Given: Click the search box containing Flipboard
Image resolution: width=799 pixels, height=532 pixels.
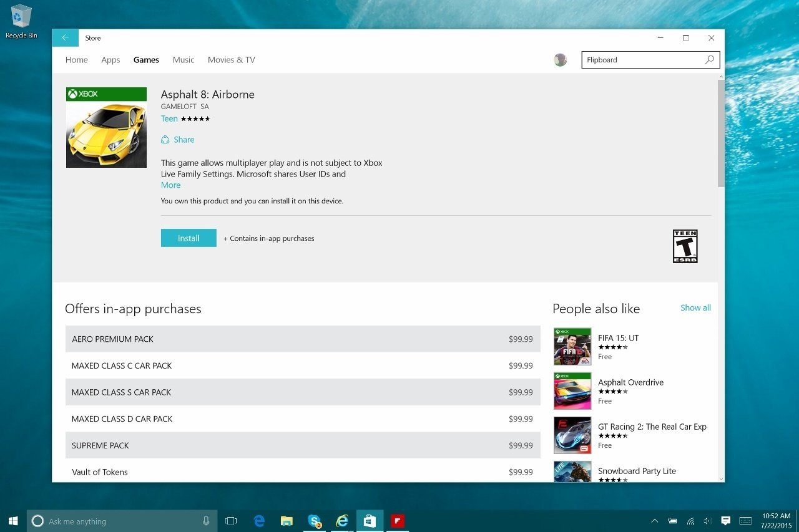Looking at the screenshot, I should point(650,60).
